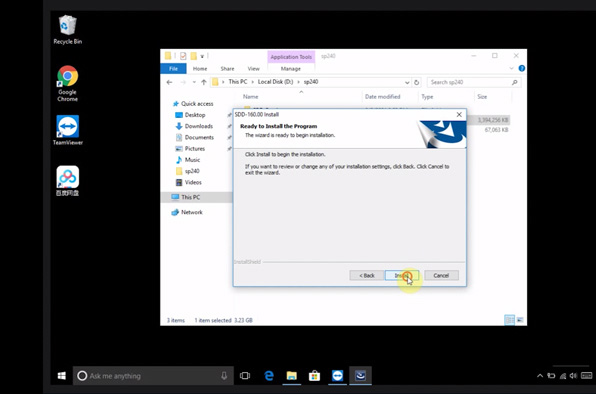This screenshot has width=596, height=394.
Task: Click the Back button in the installer
Action: [x=367, y=275]
